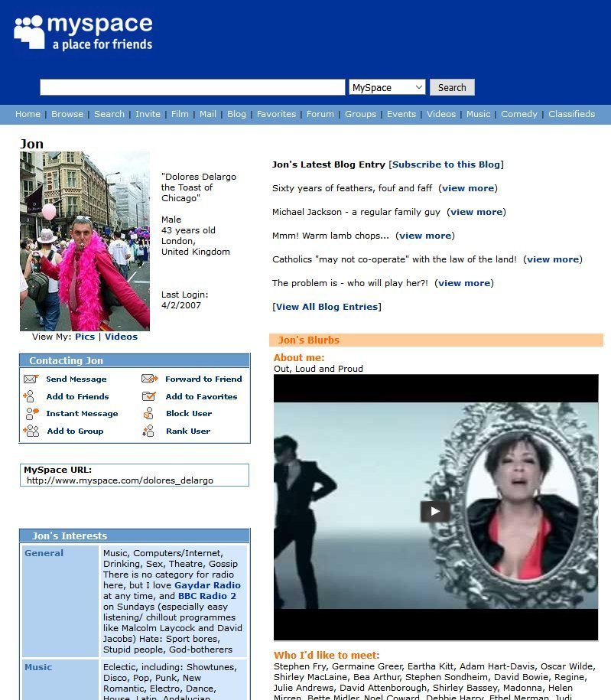611x700 pixels.
Task: Open Videos in the navigation bar
Action: tap(441, 114)
